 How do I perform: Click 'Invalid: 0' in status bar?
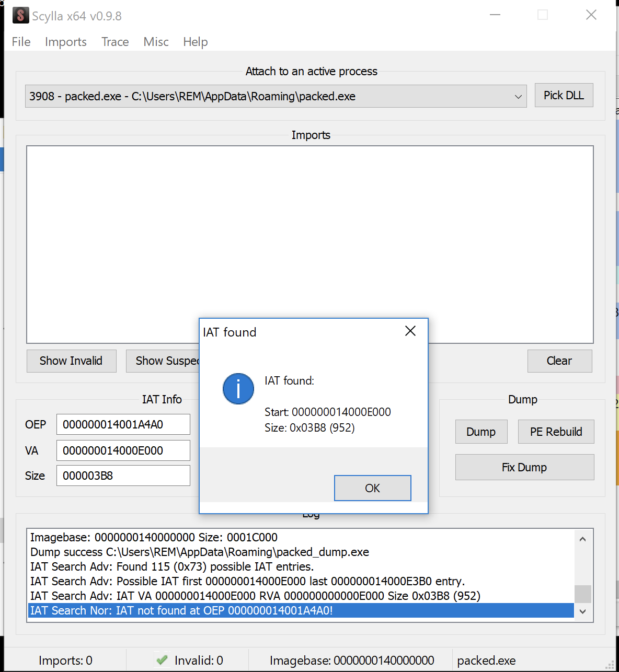[x=199, y=661]
